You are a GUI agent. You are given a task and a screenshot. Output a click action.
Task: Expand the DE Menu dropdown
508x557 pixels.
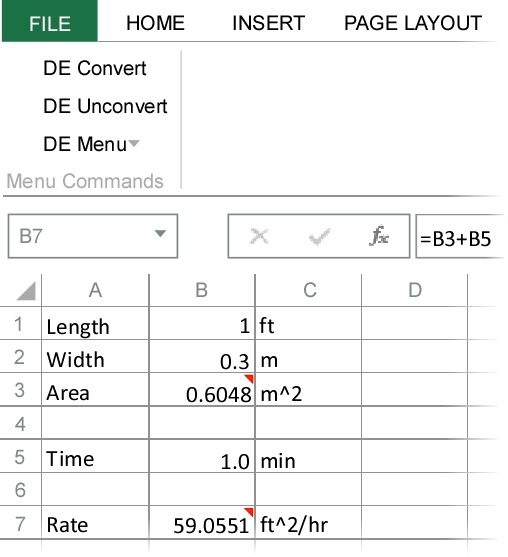coord(91,144)
